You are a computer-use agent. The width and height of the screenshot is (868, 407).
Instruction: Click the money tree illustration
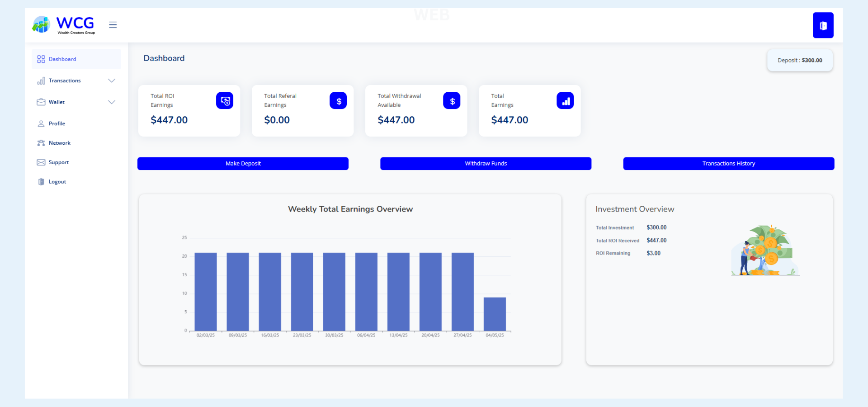(765, 251)
